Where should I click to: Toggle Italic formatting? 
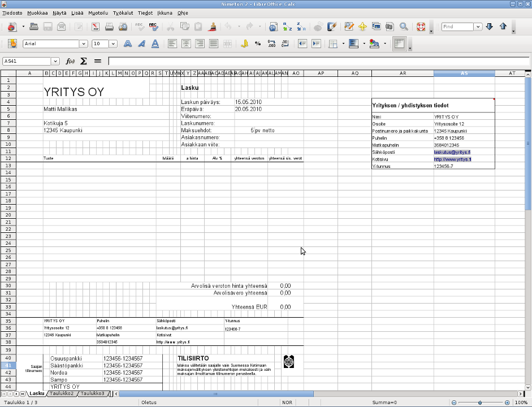(x=141, y=44)
